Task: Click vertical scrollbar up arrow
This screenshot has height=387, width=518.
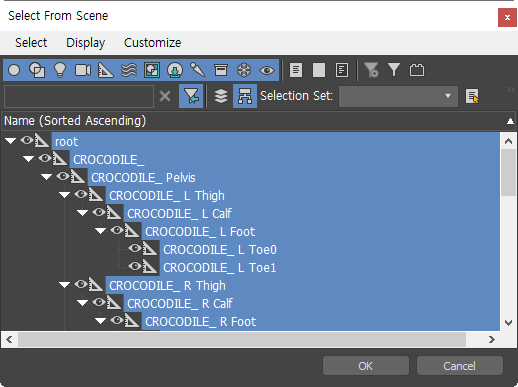Action: (508, 141)
